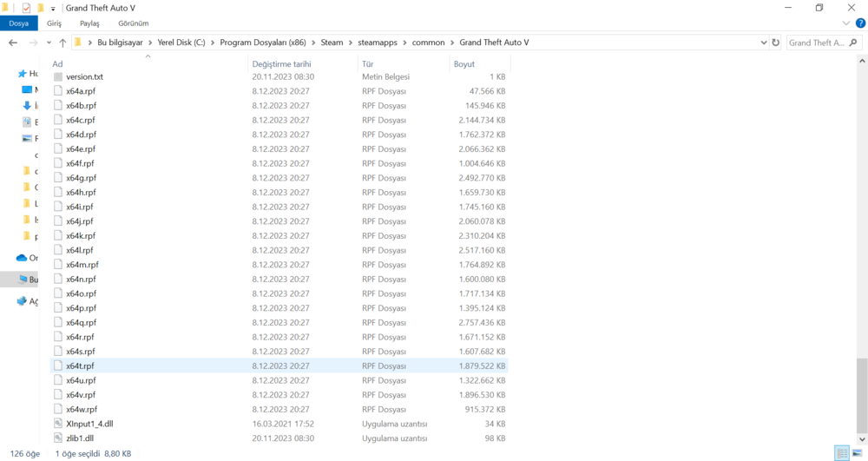Select the x64a.rpf file icon
Viewport: 868px width, 461px height.
tap(58, 91)
